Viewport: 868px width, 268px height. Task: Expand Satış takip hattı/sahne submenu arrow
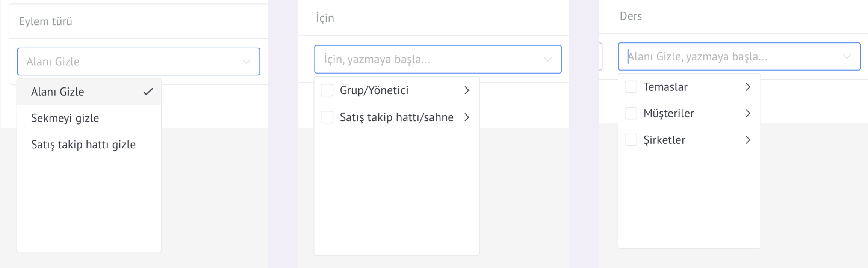(x=467, y=117)
